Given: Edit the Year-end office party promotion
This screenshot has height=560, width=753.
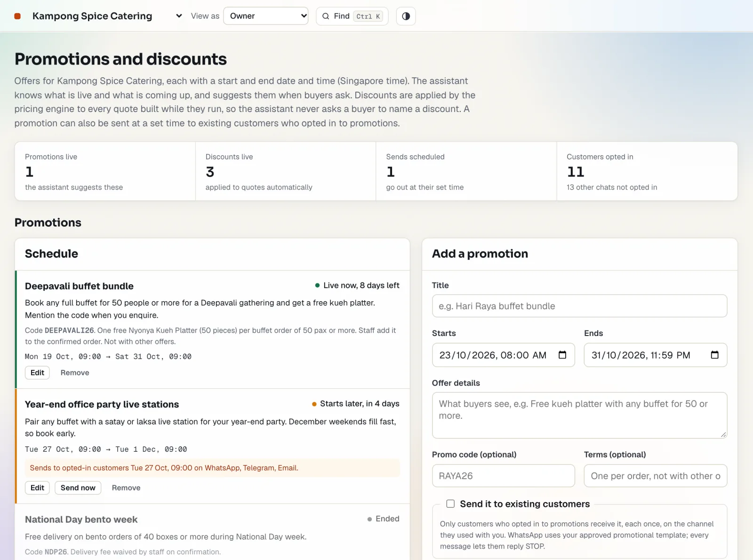Looking at the screenshot, I should [x=37, y=488].
